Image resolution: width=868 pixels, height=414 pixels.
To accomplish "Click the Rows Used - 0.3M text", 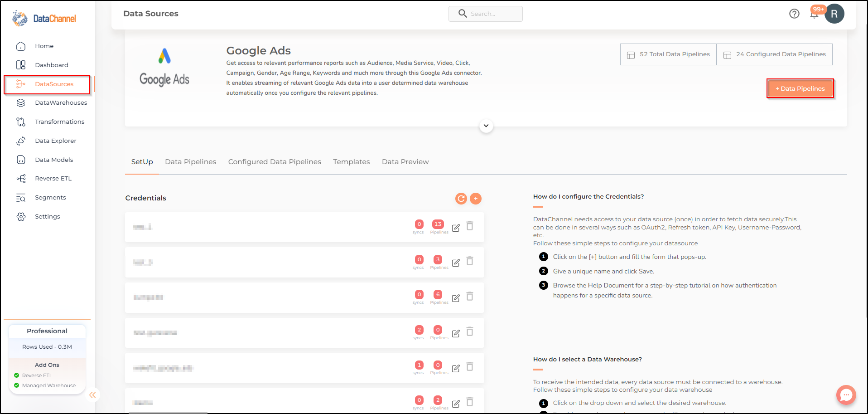I will tap(47, 347).
